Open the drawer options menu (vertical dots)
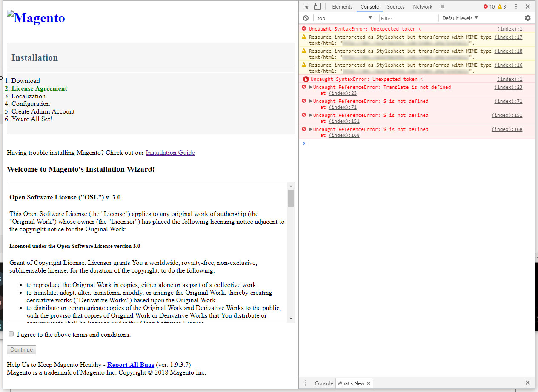538x392 pixels. (306, 383)
